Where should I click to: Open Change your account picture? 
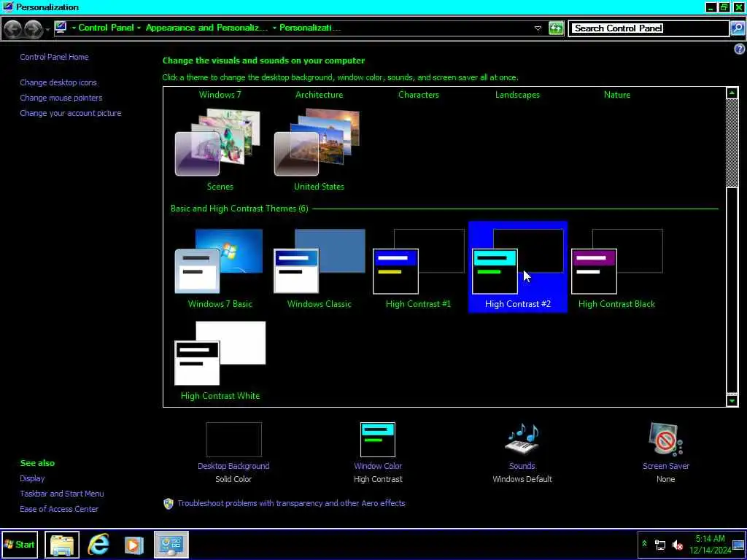[71, 113]
